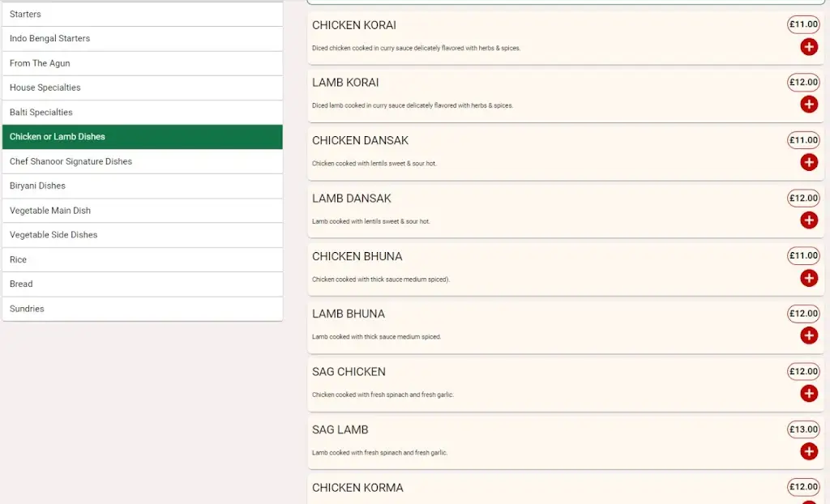Tap the plus icon beside Sag Chicken
The height and width of the screenshot is (504, 830).
(808, 394)
